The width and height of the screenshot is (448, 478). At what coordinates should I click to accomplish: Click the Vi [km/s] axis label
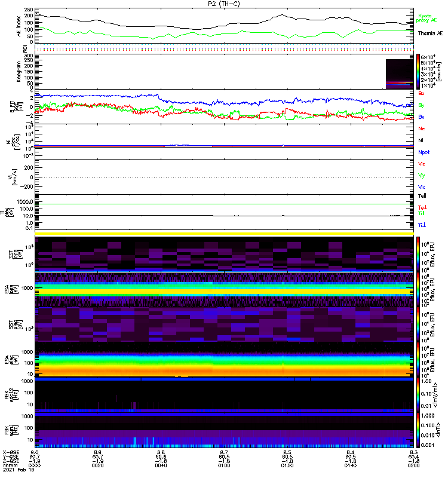click(x=14, y=177)
